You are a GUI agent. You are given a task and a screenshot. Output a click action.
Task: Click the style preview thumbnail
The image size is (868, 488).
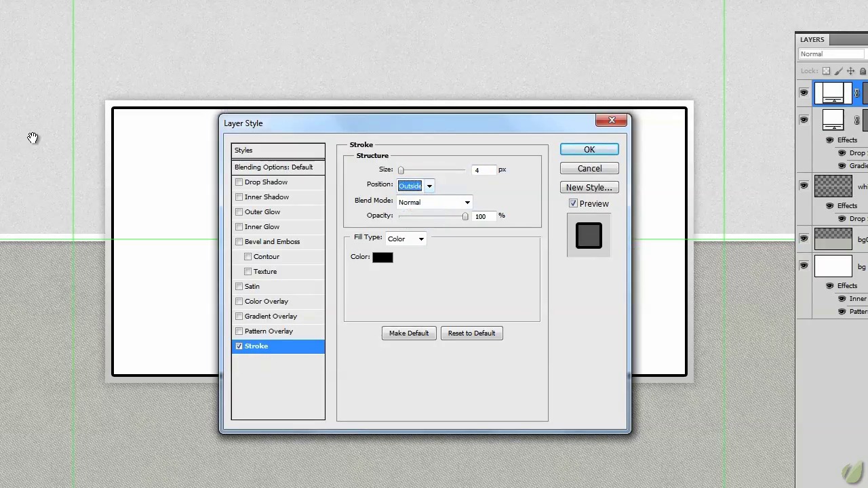point(589,235)
